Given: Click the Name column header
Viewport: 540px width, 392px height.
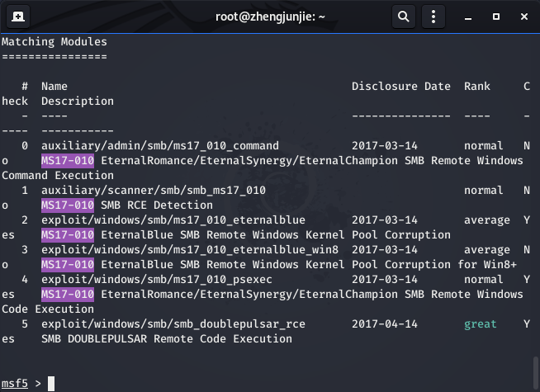Looking at the screenshot, I should pyautogui.click(x=54, y=86).
